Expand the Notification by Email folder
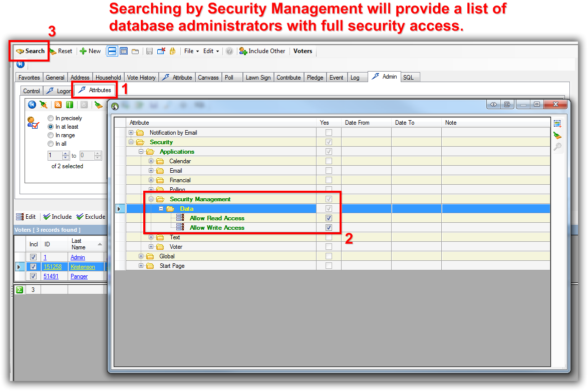This screenshot has height=391, width=588. [x=132, y=133]
